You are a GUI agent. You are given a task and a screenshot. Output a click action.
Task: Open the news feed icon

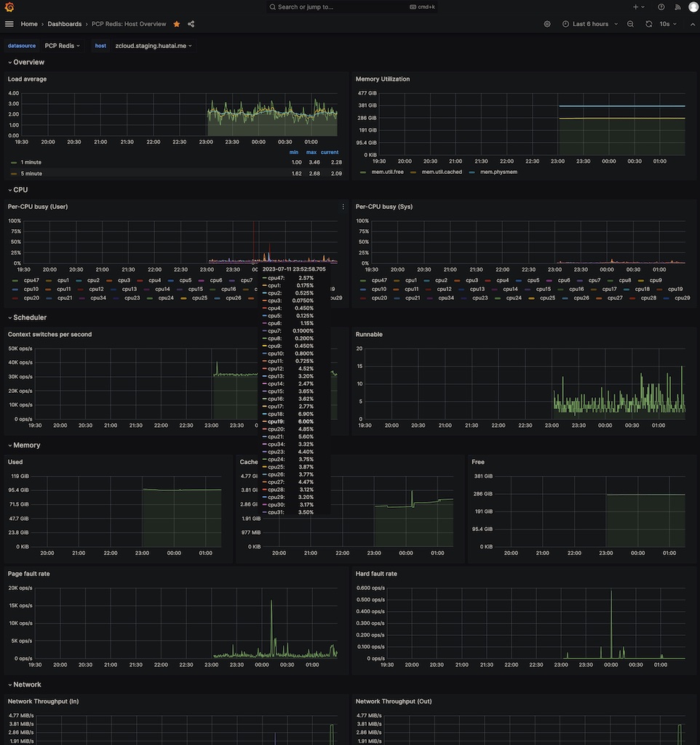pyautogui.click(x=677, y=7)
